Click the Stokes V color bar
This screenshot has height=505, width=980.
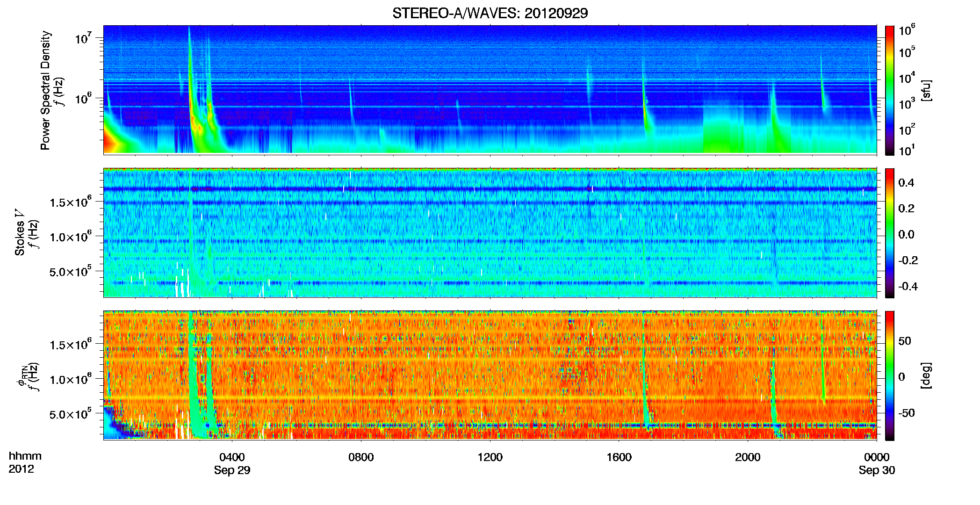889,233
